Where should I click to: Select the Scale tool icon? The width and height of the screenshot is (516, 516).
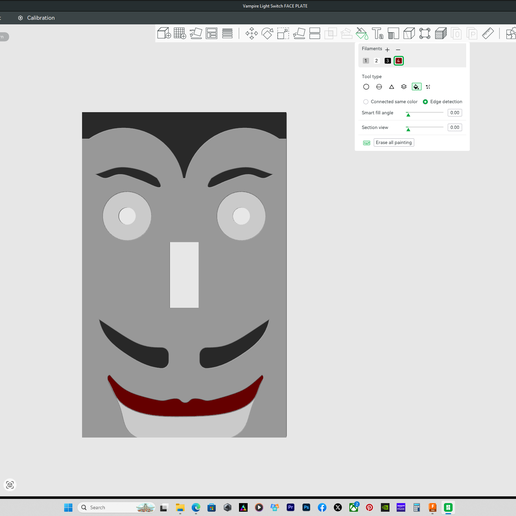click(x=283, y=33)
